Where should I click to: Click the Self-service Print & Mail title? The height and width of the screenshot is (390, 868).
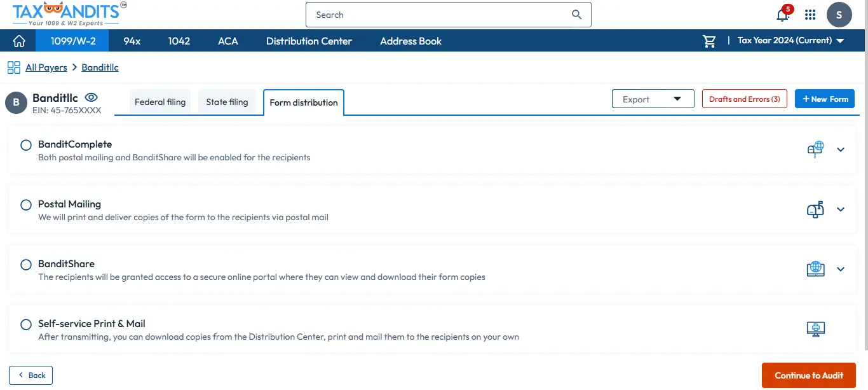pyautogui.click(x=92, y=324)
